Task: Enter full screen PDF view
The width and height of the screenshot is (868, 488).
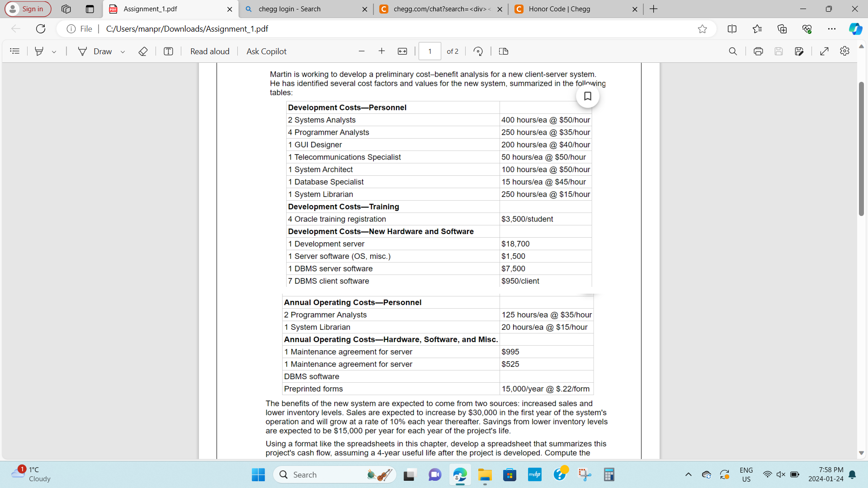Action: click(824, 51)
